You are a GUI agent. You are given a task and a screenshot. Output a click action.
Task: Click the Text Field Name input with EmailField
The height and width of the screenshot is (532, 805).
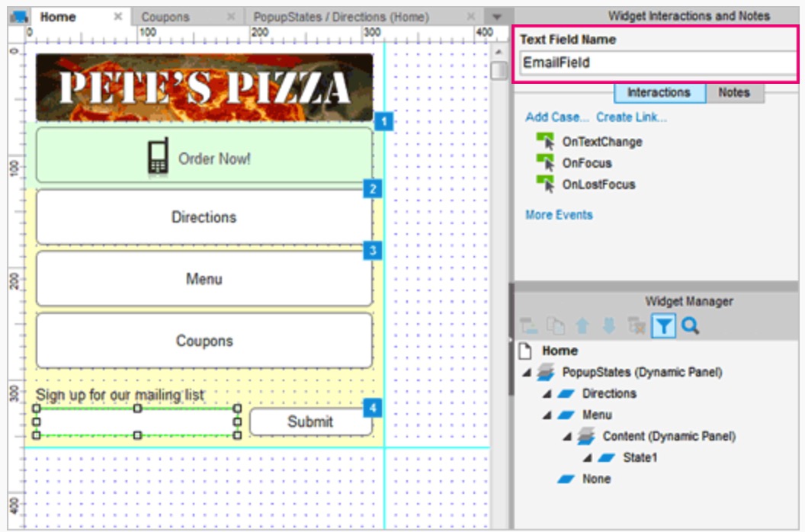coord(658,62)
